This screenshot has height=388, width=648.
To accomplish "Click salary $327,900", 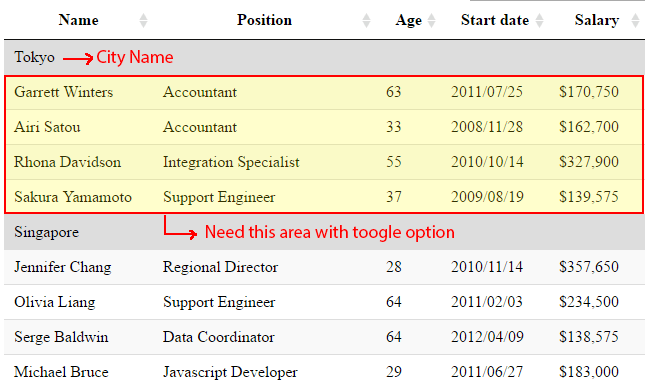I will pos(589,162).
